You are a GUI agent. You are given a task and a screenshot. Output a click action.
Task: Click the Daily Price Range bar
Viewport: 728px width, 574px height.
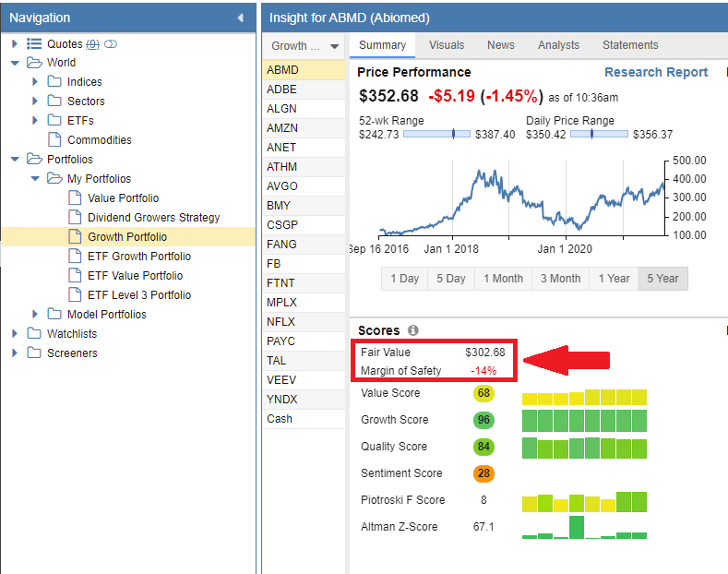point(599,134)
